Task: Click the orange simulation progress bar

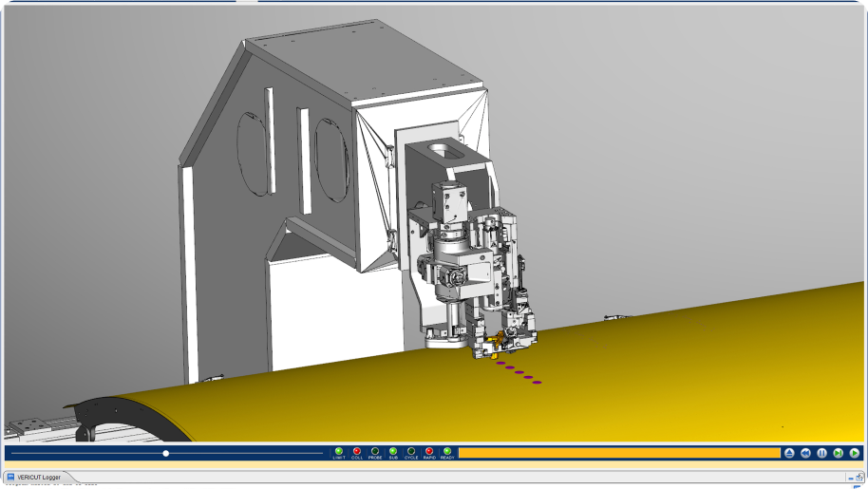Action: click(x=619, y=454)
